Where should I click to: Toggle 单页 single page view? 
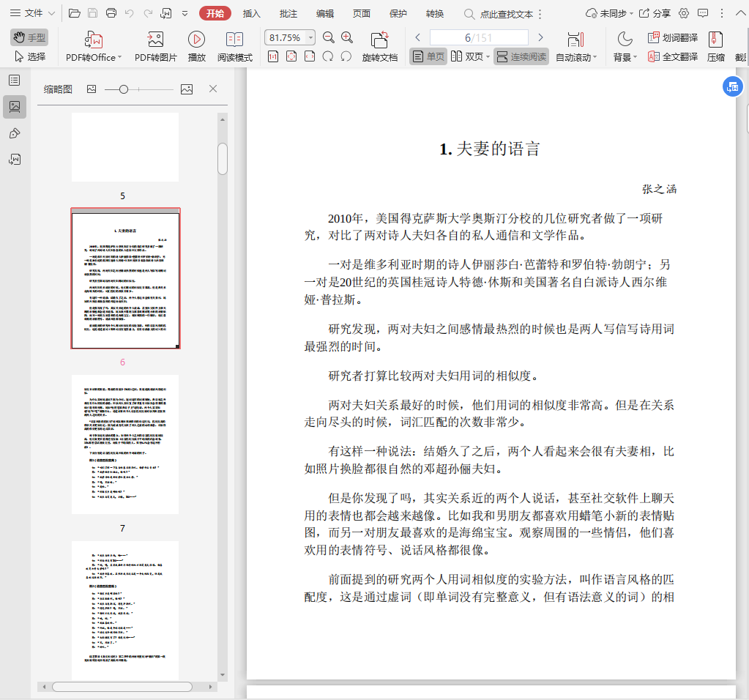[428, 56]
